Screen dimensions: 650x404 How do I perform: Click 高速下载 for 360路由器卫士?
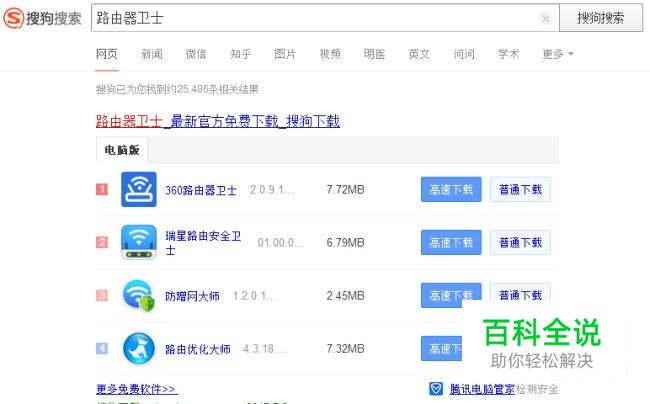[x=451, y=189]
